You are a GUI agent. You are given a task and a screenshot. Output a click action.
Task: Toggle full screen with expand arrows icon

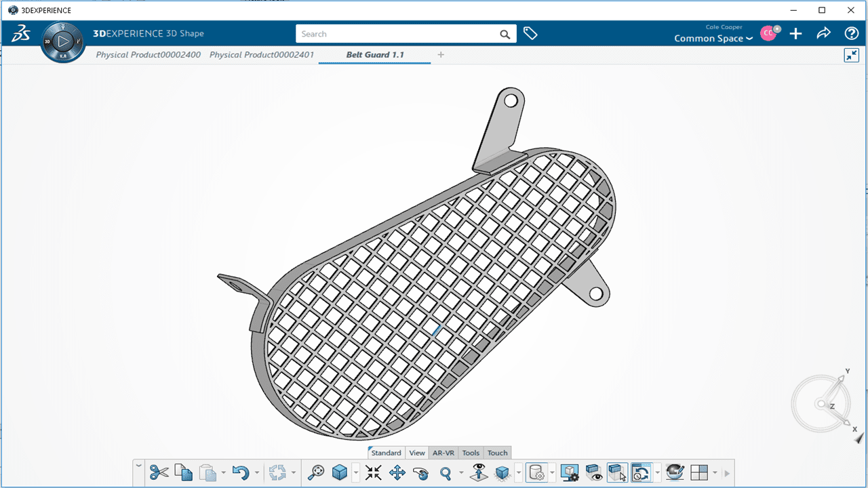click(x=852, y=56)
